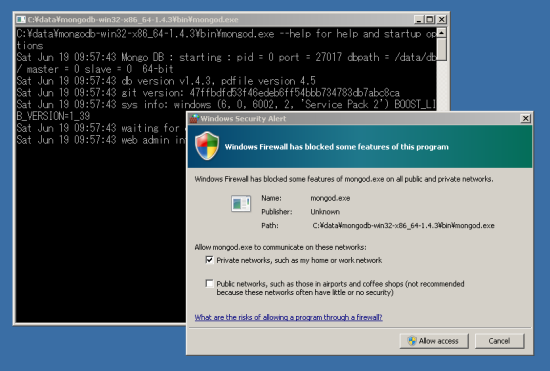Close the Windows Security Alert dialog
The width and height of the screenshot is (550, 371).
[525, 119]
